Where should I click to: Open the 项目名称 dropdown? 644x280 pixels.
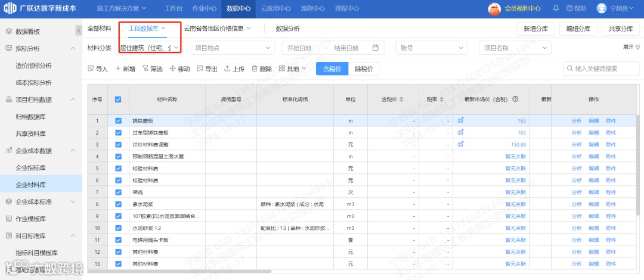(x=515, y=48)
